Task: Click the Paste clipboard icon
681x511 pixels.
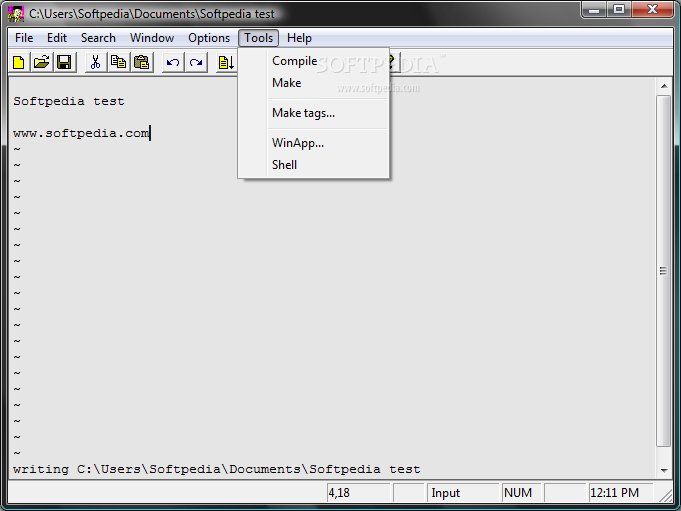Action: click(142, 63)
